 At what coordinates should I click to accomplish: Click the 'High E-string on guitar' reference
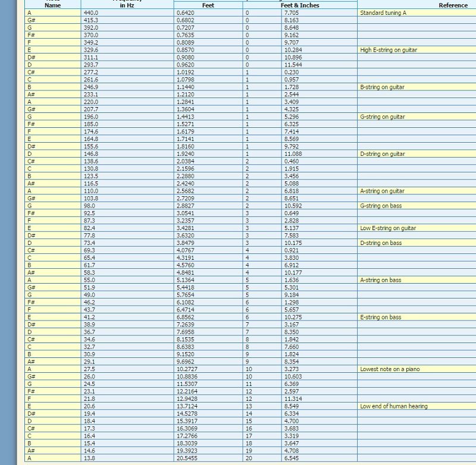pyautogui.click(x=416, y=50)
